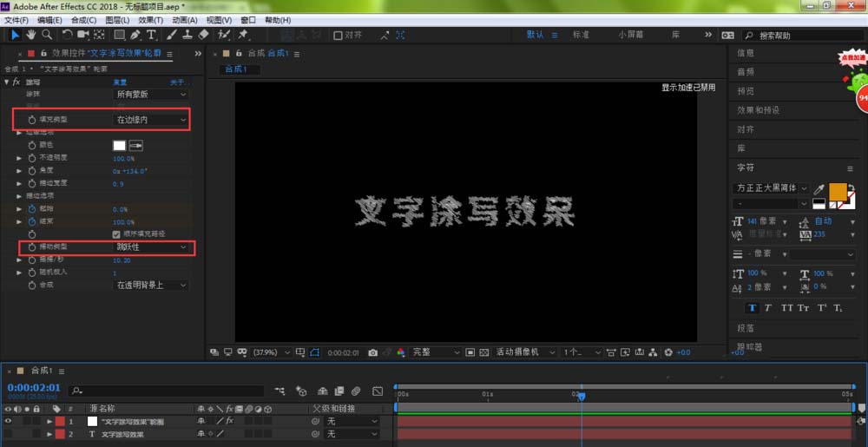
Task: Toggle Small Caps Tt button
Action: tap(803, 308)
